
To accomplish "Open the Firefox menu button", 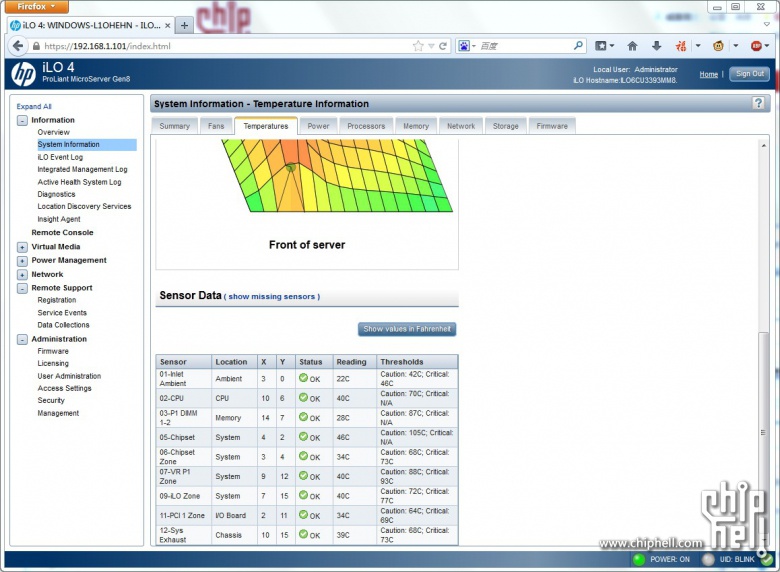I will (x=36, y=6).
